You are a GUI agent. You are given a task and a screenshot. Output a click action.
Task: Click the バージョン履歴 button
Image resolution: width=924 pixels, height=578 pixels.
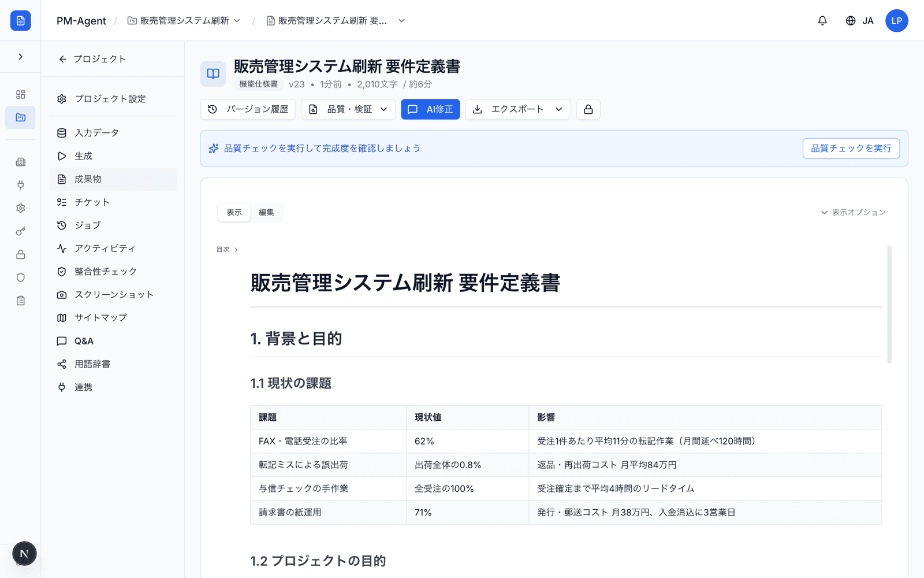248,109
